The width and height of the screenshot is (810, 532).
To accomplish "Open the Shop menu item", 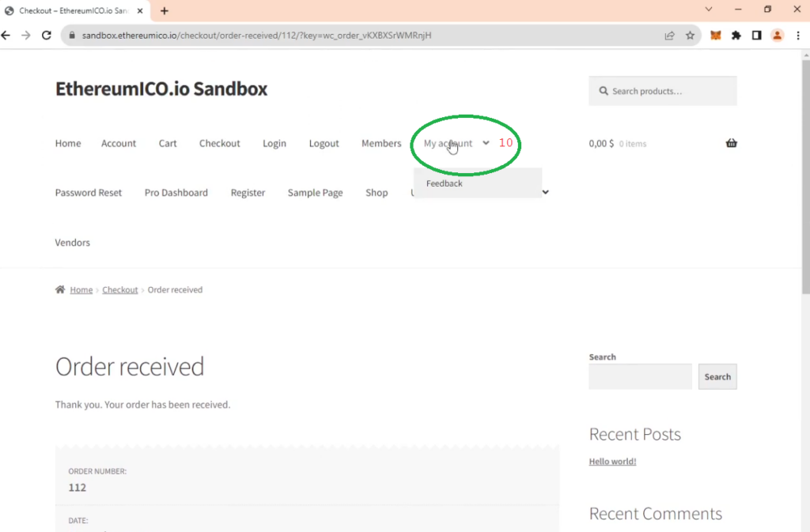I will point(377,193).
